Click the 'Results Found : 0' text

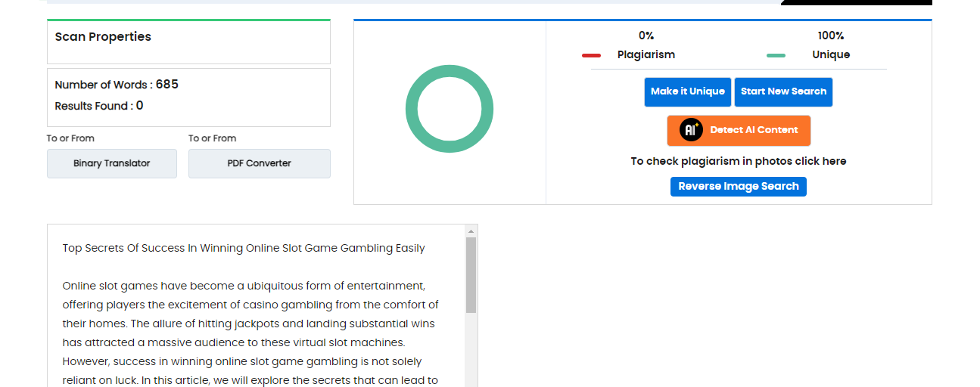pos(99,106)
